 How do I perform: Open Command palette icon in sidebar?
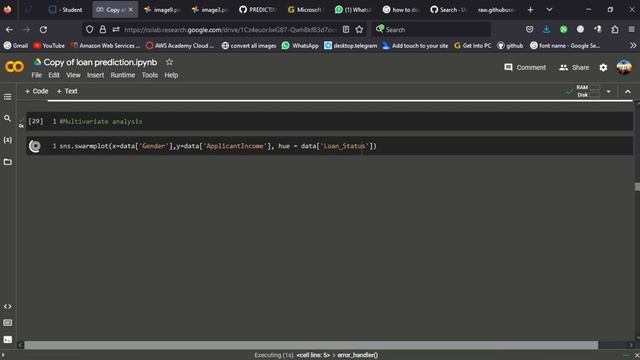(7, 323)
